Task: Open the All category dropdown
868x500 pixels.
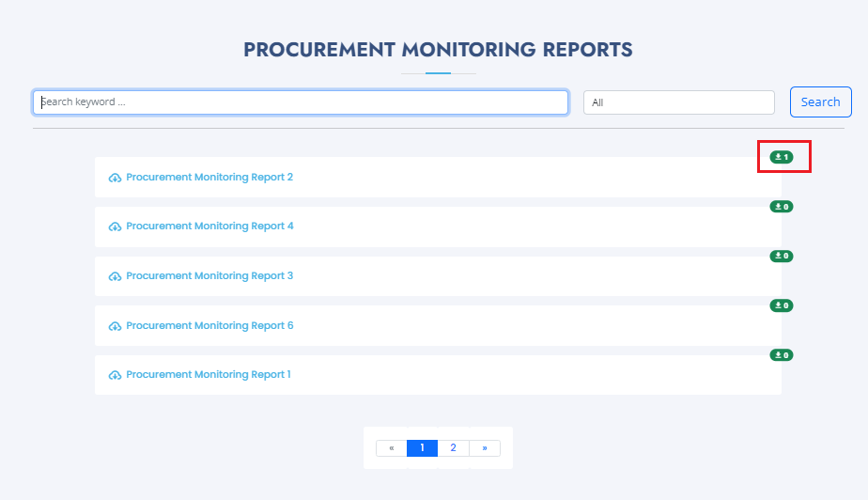Action: click(678, 102)
